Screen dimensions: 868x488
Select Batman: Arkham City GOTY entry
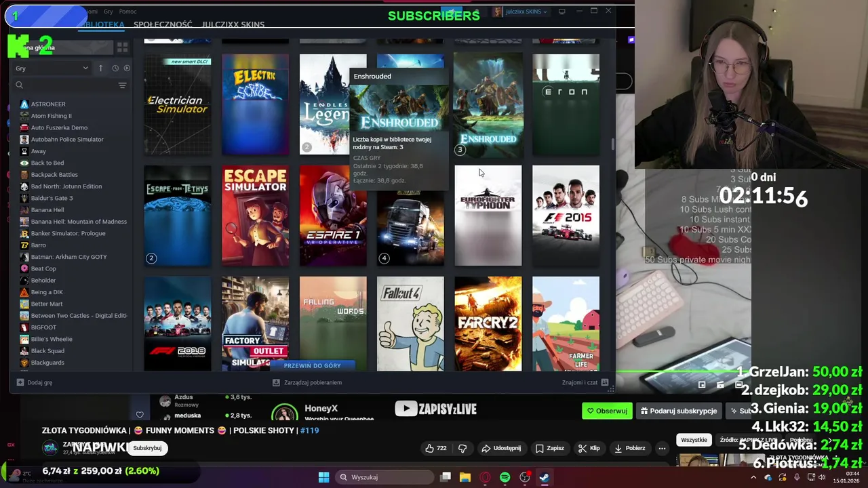[x=68, y=257]
